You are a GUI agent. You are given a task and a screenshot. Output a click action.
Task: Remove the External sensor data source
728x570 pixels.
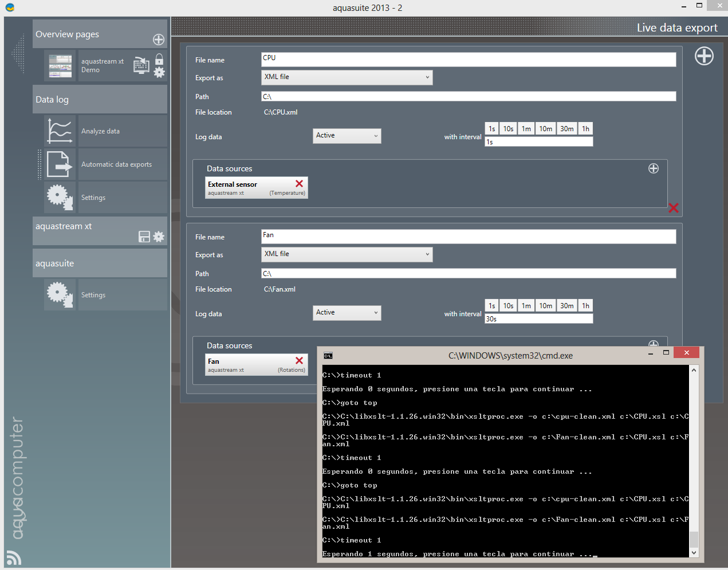point(299,184)
